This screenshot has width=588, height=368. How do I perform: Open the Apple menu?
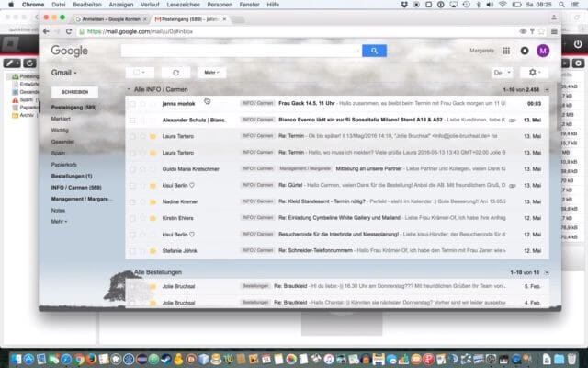point(11,5)
